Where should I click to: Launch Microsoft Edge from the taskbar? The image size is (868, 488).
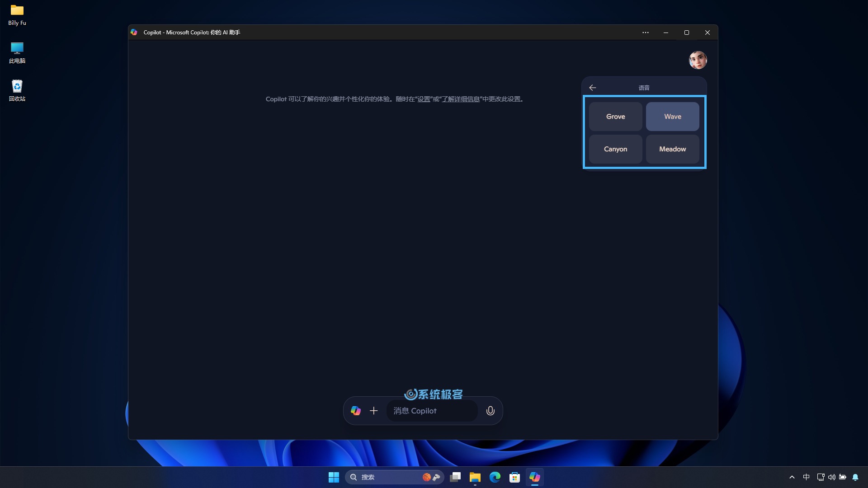pos(495,477)
